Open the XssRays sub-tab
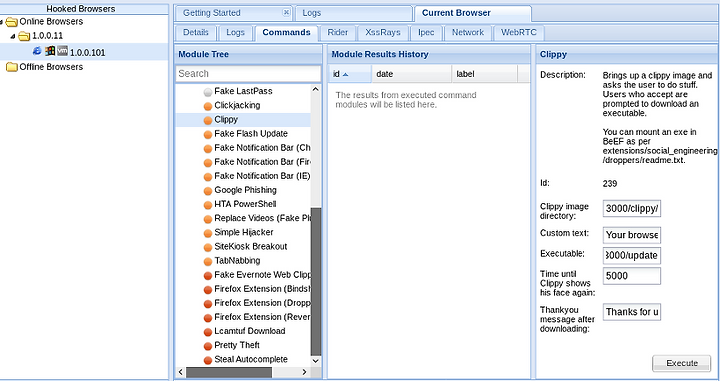The image size is (720, 381). [x=383, y=33]
